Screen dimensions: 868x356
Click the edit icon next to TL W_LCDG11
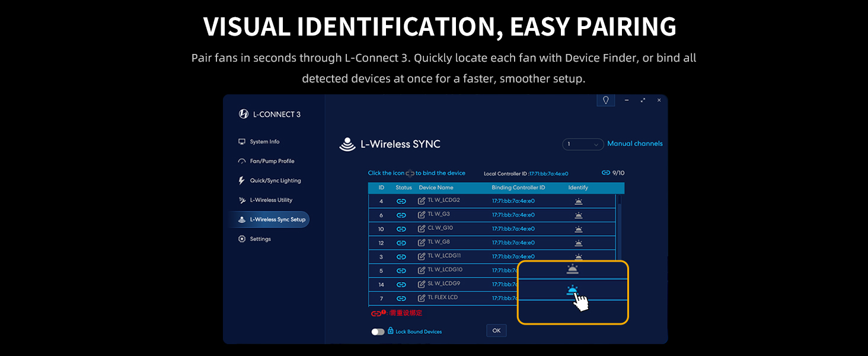[x=422, y=256]
